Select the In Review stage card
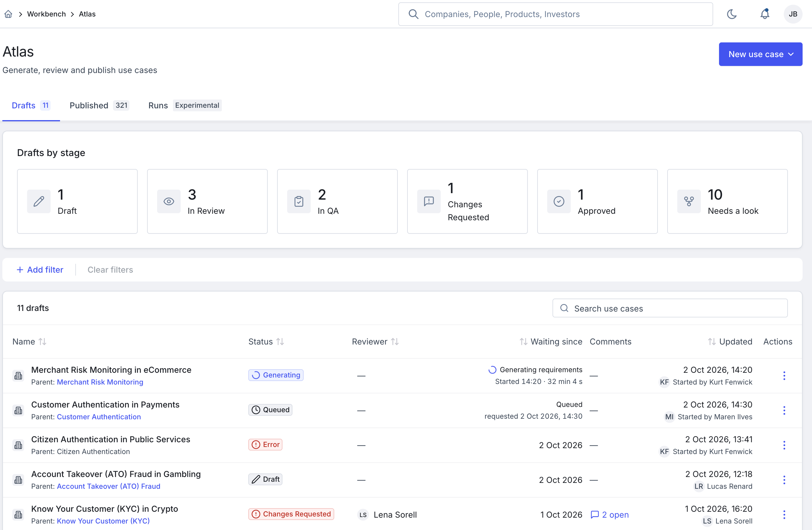The height and width of the screenshot is (530, 812). click(x=207, y=201)
